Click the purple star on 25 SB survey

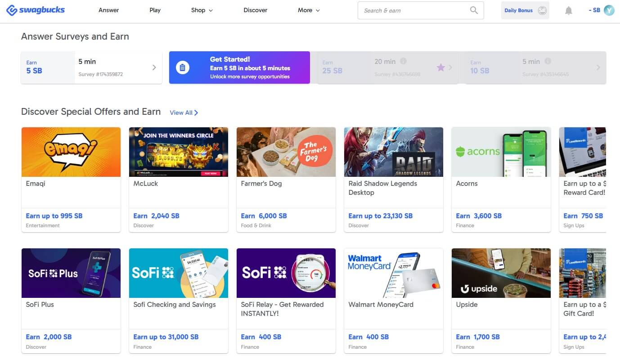click(x=440, y=67)
